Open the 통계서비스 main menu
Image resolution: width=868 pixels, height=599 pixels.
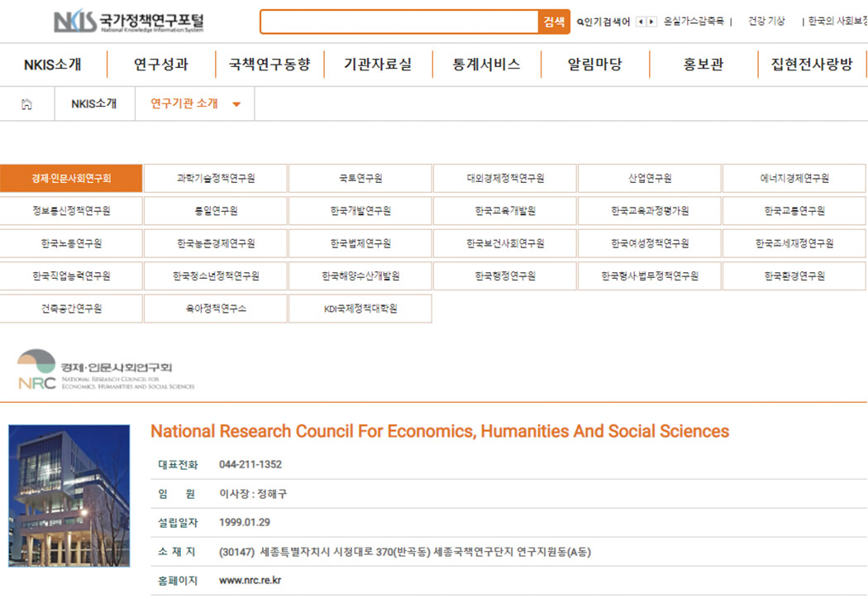(486, 65)
